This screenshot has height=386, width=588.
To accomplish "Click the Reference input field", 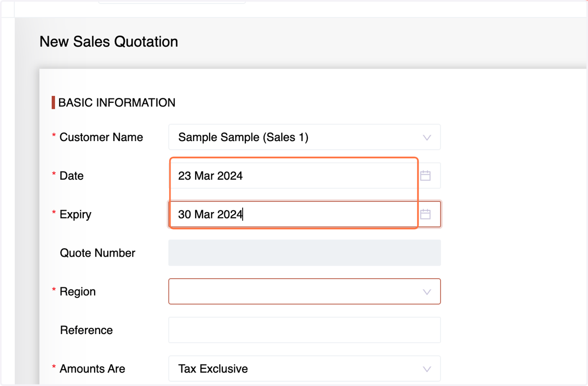I will coord(304,330).
